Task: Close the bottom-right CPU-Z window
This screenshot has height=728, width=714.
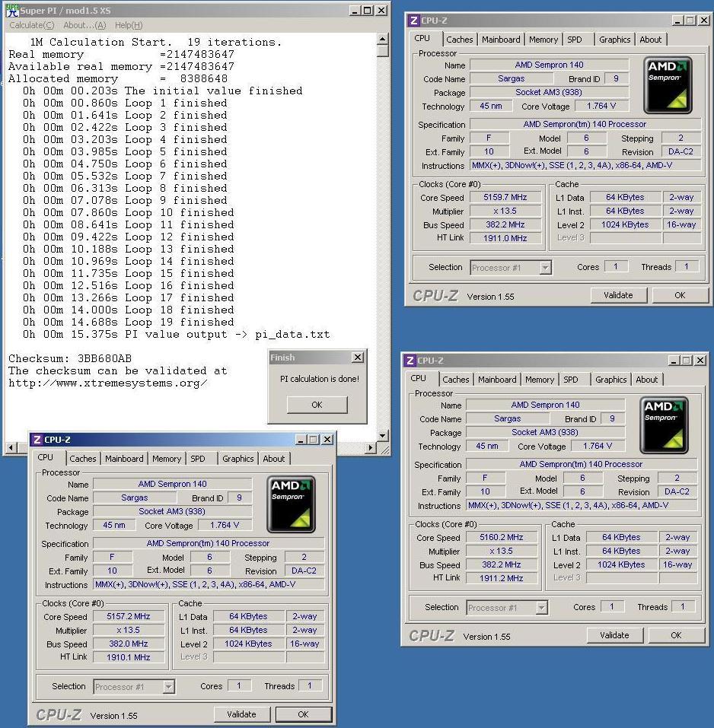Action: [x=700, y=361]
